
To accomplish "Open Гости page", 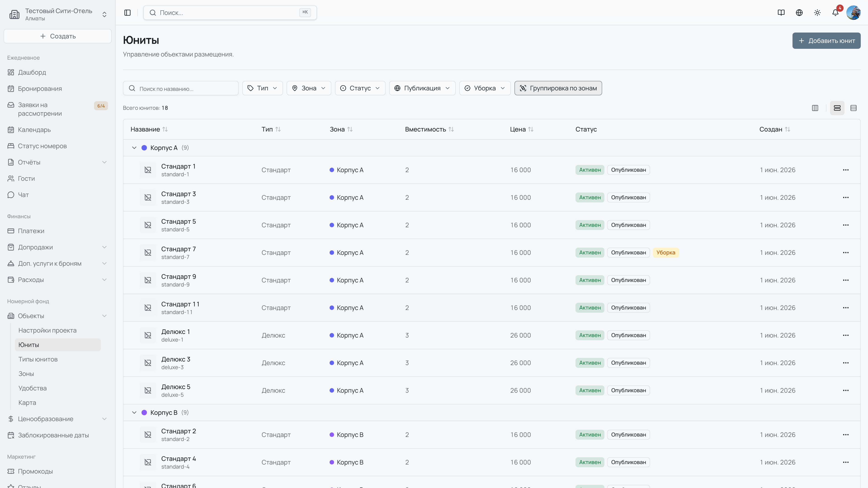I will [57, 178].
